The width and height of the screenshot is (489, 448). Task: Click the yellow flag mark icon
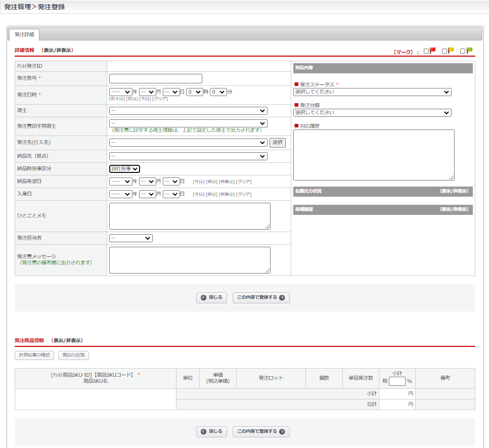451,51
